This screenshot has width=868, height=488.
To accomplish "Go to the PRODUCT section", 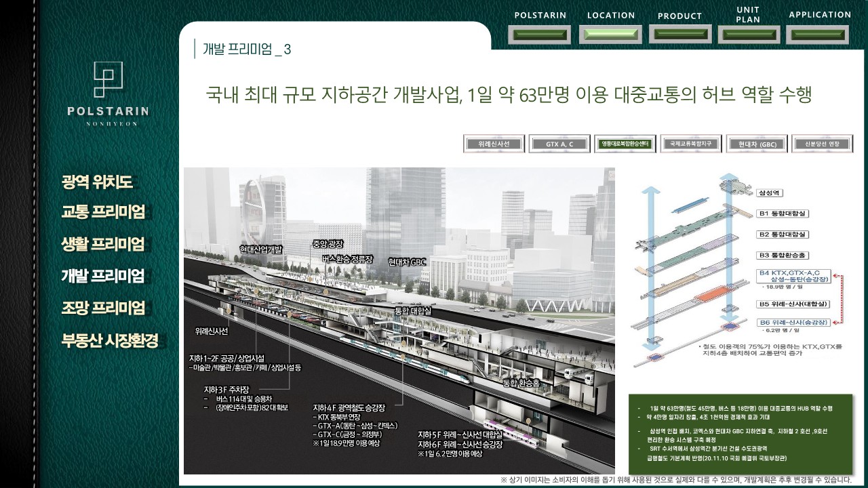I will (680, 35).
